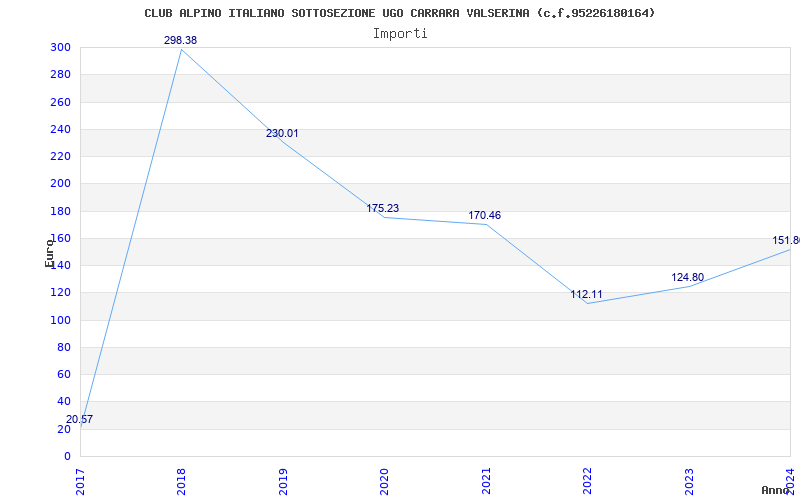Click the y-axis value 100
This screenshot has height=500, width=800.
tap(60, 320)
